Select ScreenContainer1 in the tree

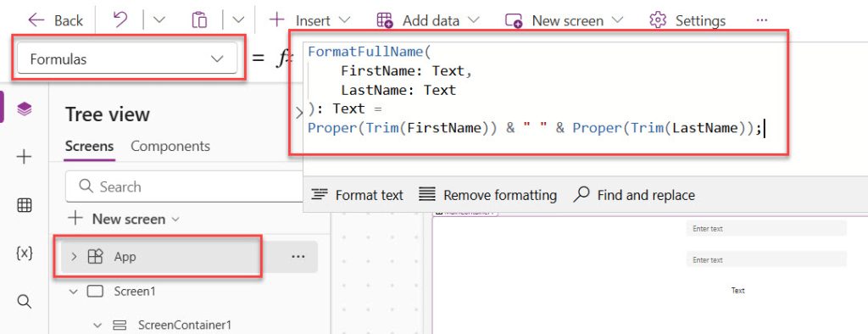coord(184,326)
